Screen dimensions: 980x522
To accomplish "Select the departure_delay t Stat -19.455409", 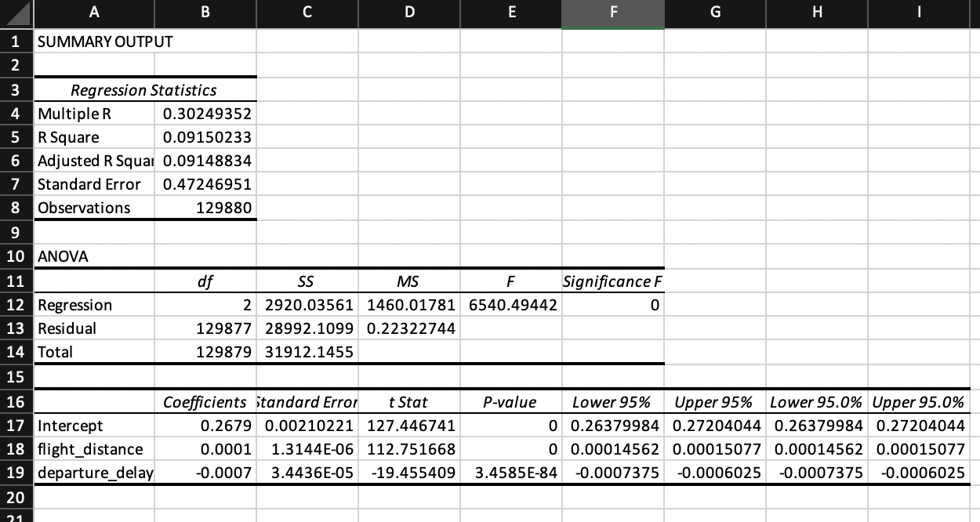I will point(409,473).
